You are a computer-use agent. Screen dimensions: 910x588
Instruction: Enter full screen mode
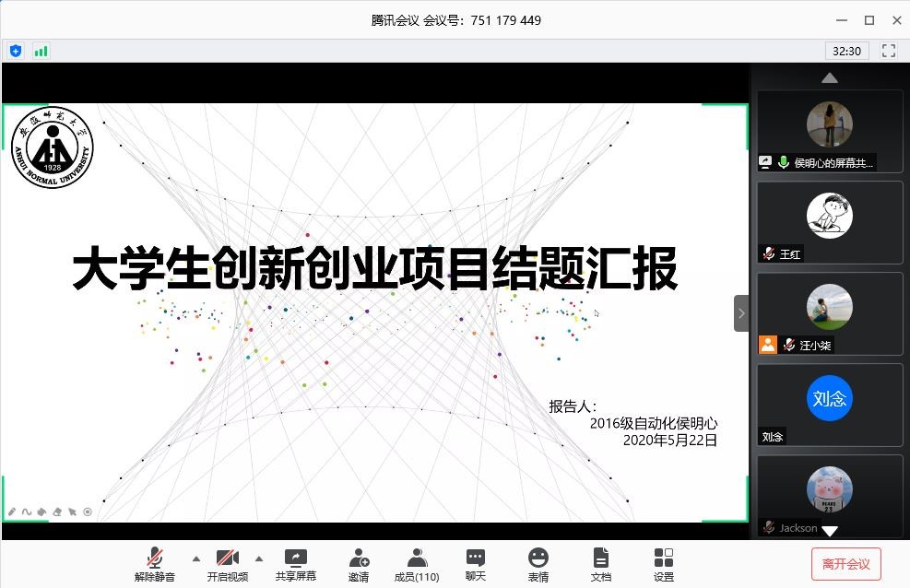(889, 51)
